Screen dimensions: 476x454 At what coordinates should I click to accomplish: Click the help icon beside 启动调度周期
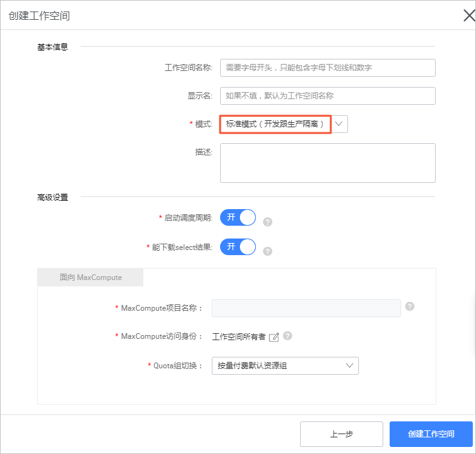[x=267, y=222]
